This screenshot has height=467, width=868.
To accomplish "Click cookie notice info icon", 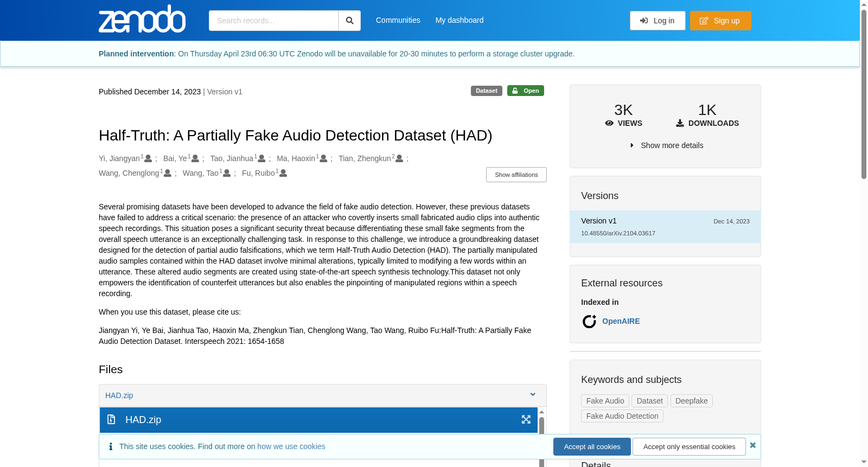I will [x=111, y=446].
